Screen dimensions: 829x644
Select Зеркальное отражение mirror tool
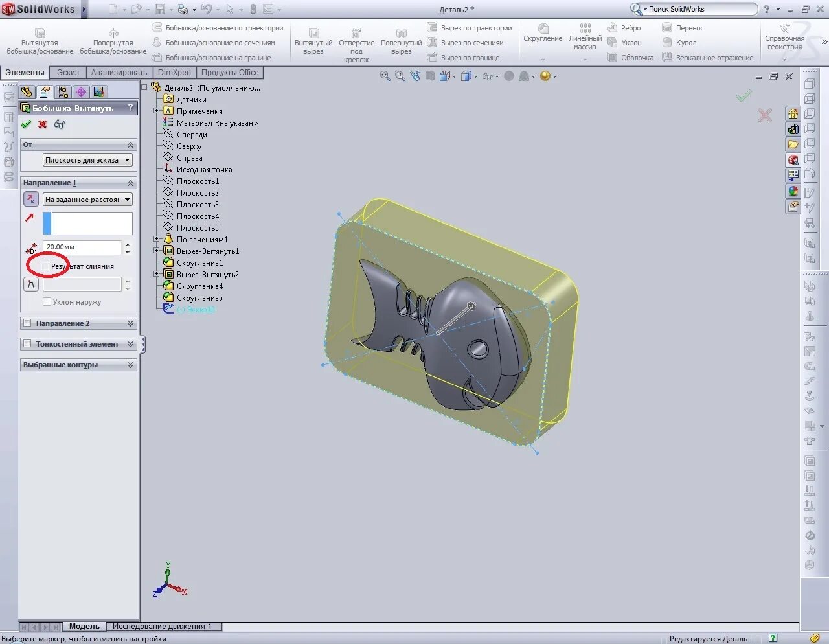(707, 58)
